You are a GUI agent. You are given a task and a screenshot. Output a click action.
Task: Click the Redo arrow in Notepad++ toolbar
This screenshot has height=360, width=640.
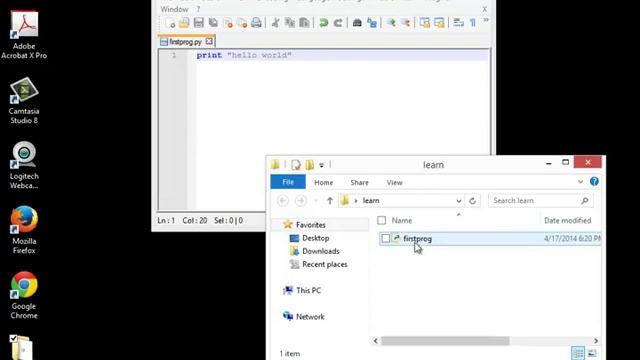coord(338,23)
